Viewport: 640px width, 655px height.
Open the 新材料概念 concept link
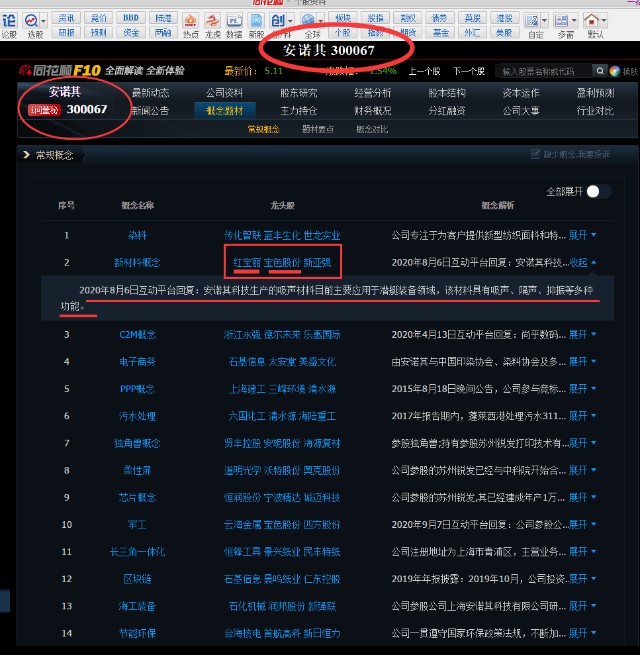[x=137, y=262]
